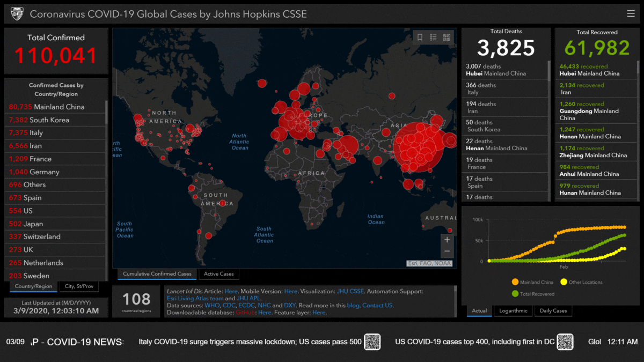Select South Korea in country list
Screen dimensions: 644x362
coord(55,120)
